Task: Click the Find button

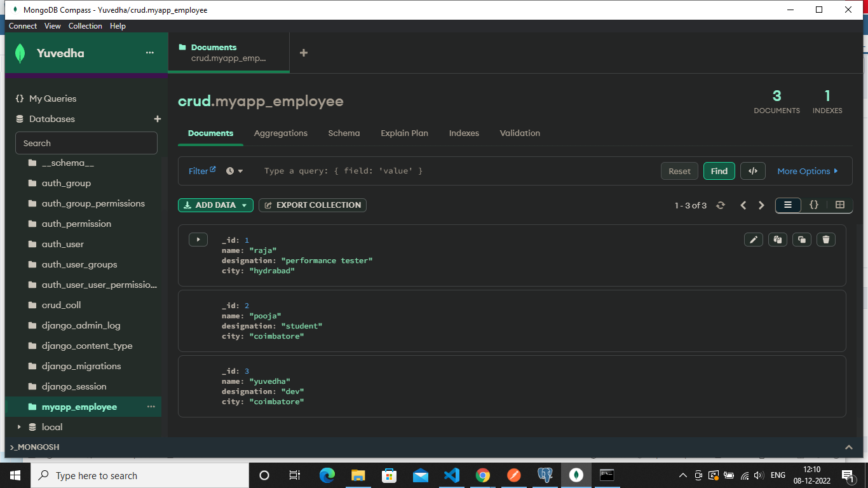Action: 719,171
